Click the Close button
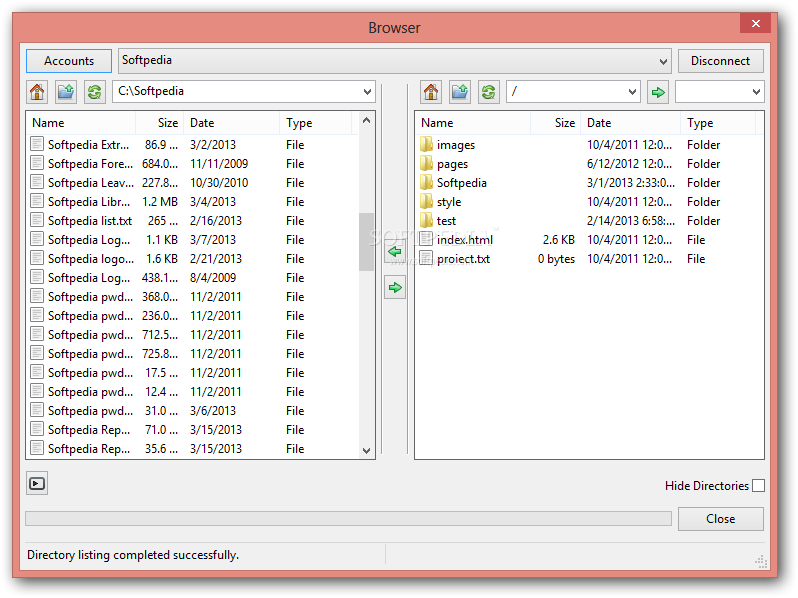Screen dimensions: 798x598 pyautogui.click(x=720, y=519)
